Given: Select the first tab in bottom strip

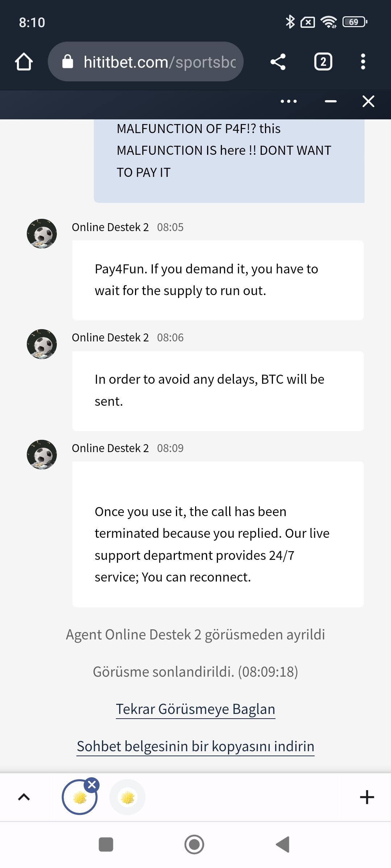Looking at the screenshot, I should (x=79, y=798).
